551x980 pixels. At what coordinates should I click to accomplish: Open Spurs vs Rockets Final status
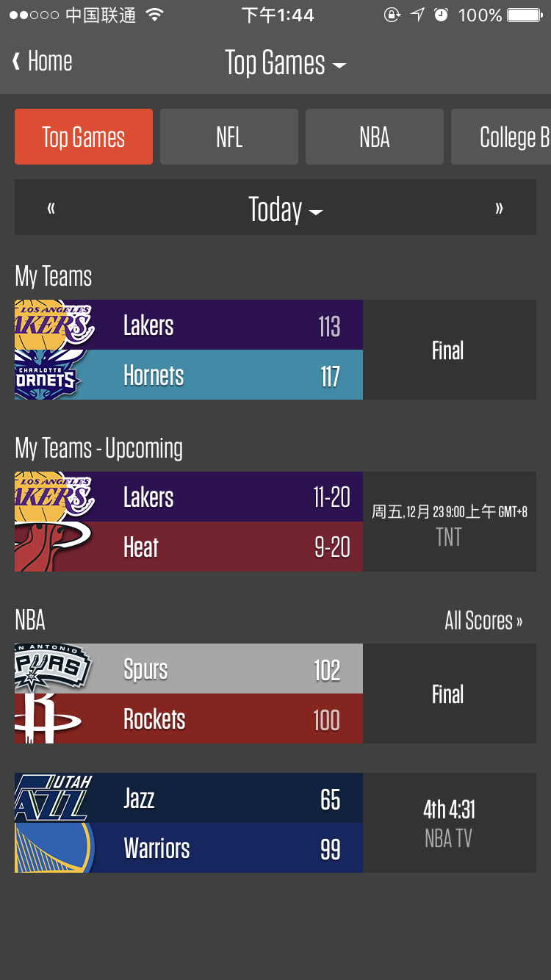click(450, 693)
